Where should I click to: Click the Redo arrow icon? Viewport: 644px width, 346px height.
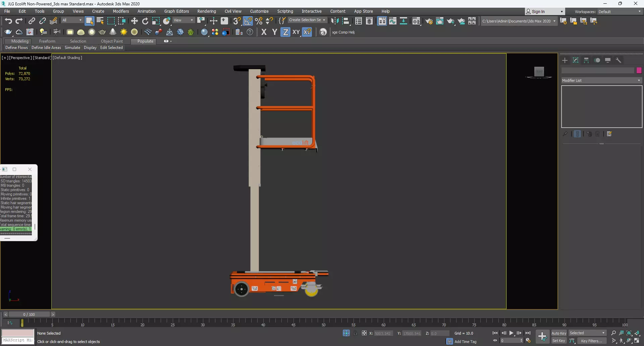point(19,21)
